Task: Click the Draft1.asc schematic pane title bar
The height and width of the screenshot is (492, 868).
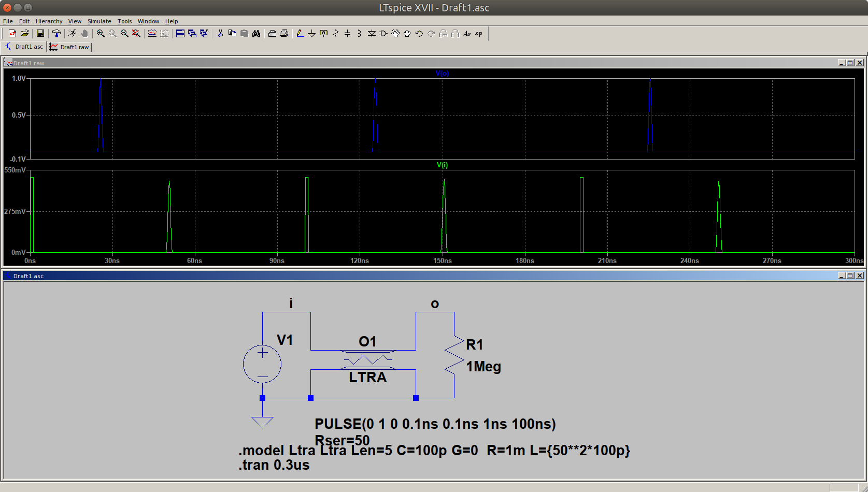Action: 415,276
